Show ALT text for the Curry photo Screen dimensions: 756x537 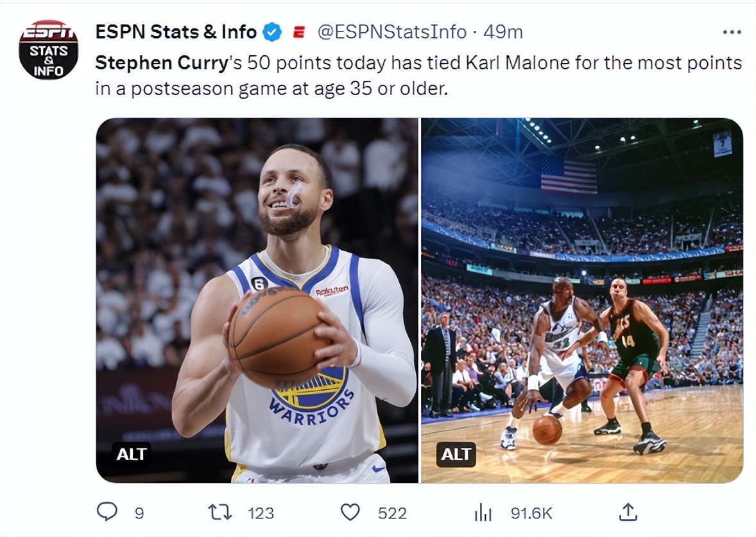point(132,454)
